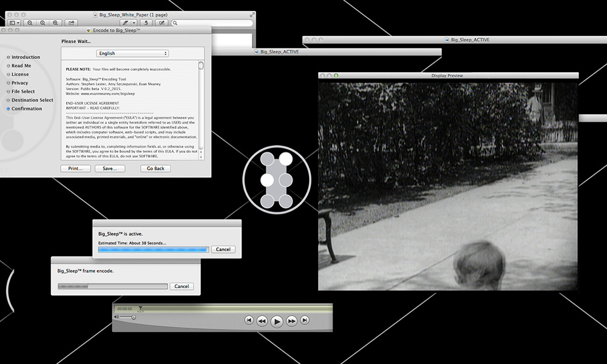Click the 00:00:00 timecode in player
The width and height of the screenshot is (607, 364).
coord(124,309)
